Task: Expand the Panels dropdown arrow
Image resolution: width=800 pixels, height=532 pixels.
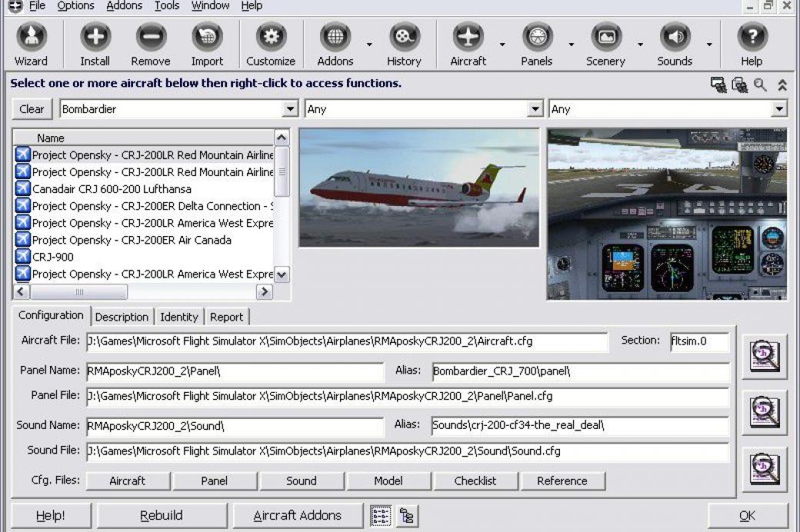Action: pyautogui.click(x=572, y=45)
